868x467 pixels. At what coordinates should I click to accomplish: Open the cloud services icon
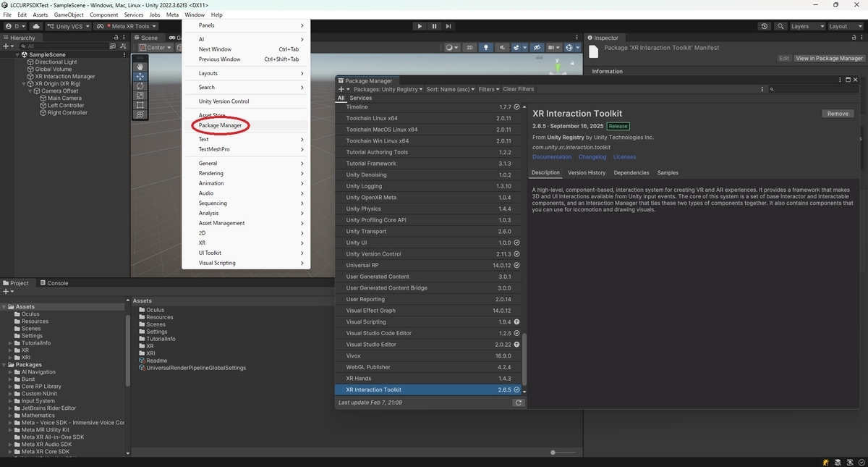(x=36, y=26)
